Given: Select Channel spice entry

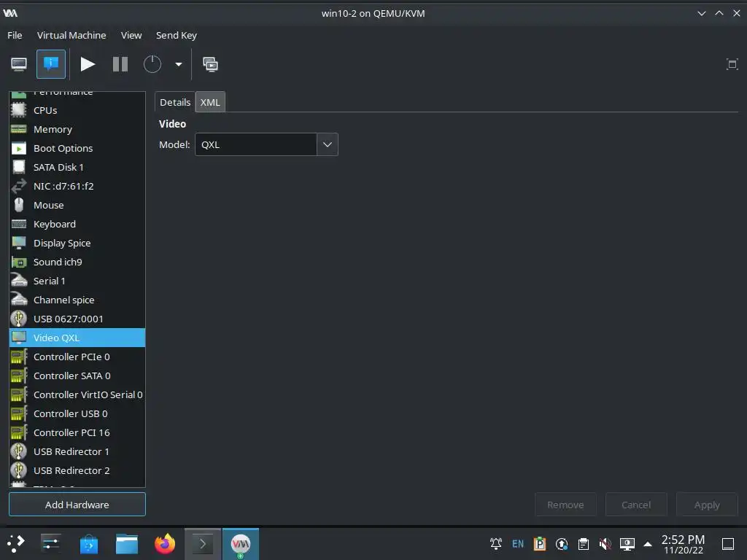Looking at the screenshot, I should pyautogui.click(x=77, y=300).
